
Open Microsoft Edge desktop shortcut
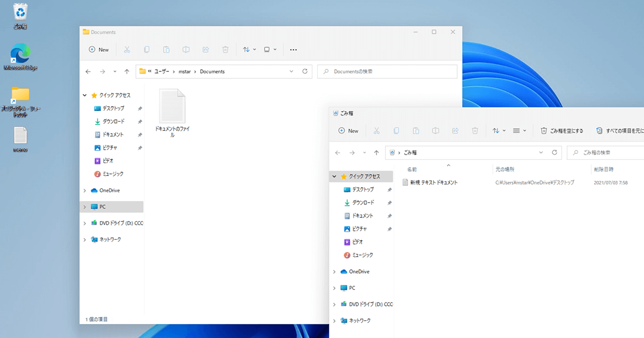[x=20, y=57]
